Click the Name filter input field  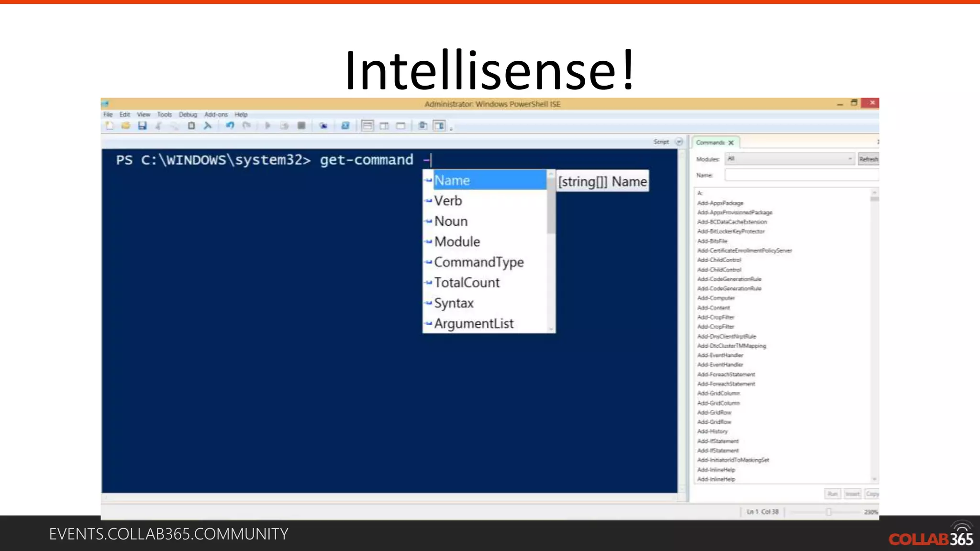click(x=802, y=175)
